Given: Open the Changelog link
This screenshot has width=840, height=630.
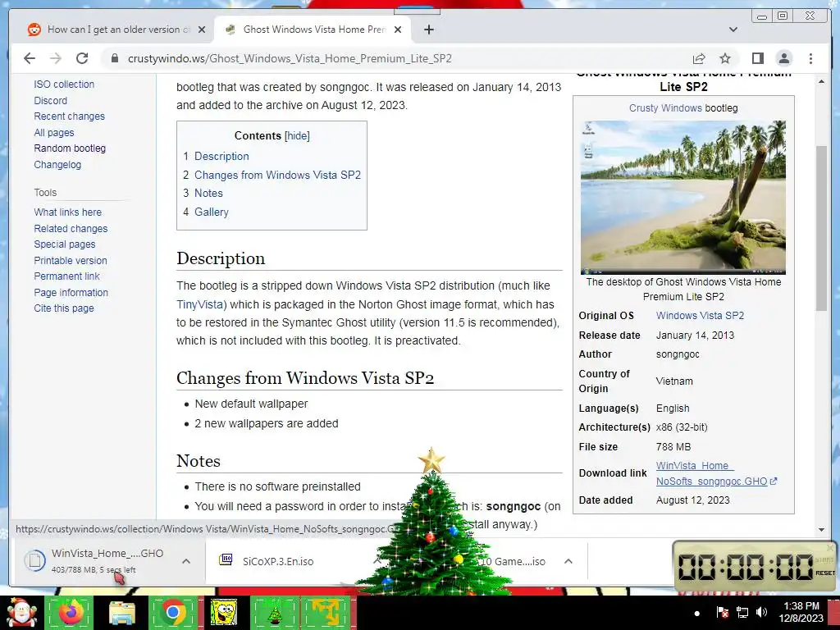Looking at the screenshot, I should 57,164.
